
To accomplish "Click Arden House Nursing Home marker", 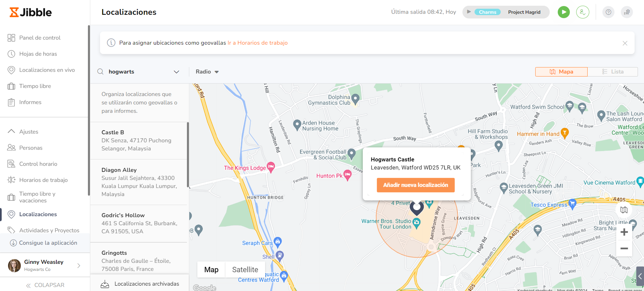I will (x=297, y=125).
